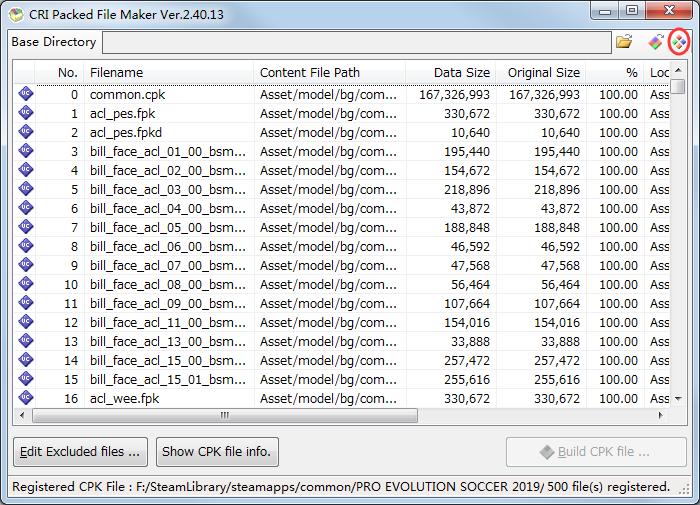
Task: Click the Data Size cell 43,872
Action: coord(470,209)
